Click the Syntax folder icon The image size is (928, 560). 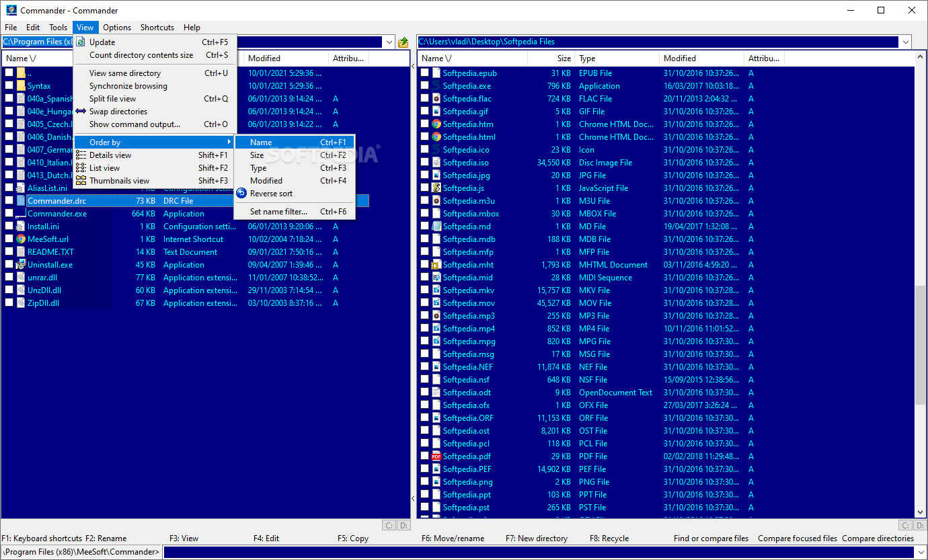[21, 86]
